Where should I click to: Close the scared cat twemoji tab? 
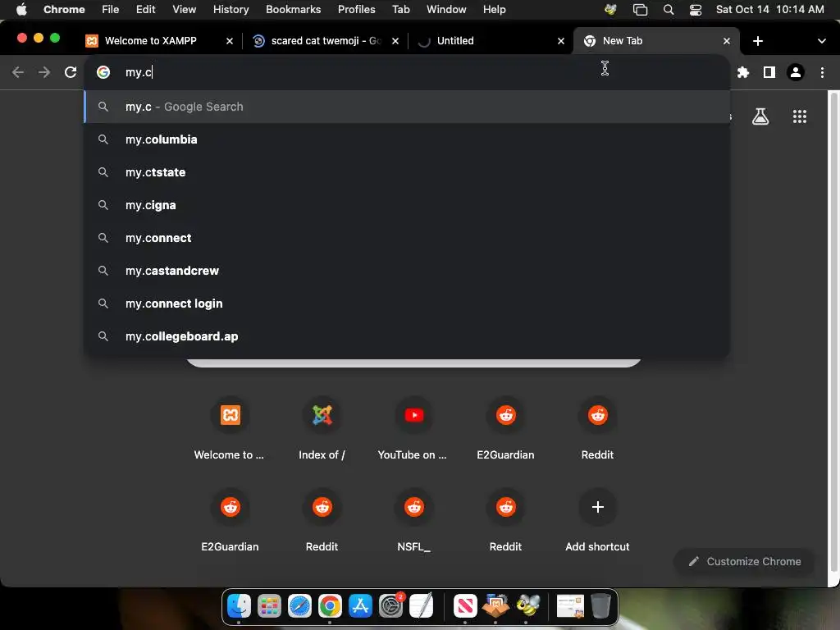[x=395, y=41]
